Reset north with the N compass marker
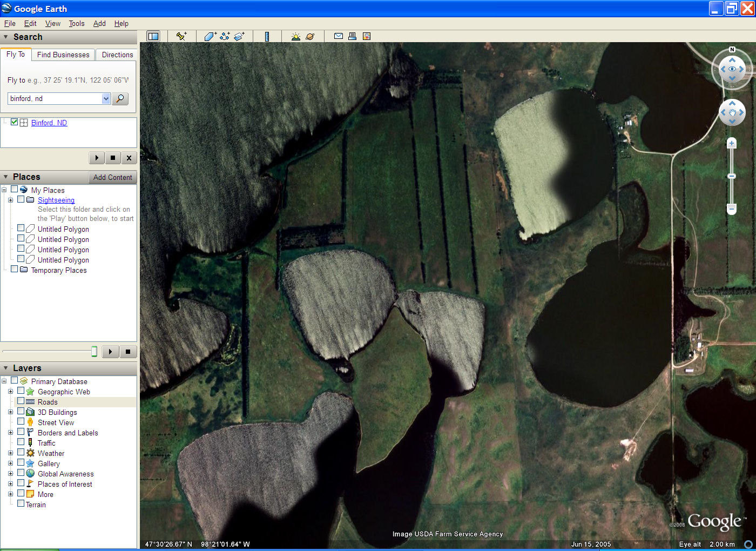 click(732, 50)
